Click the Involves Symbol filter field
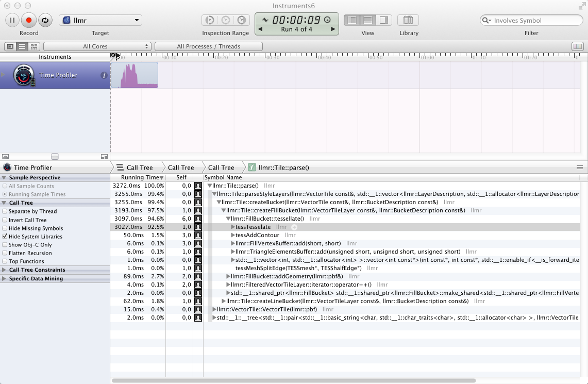The image size is (588, 384). [x=536, y=21]
